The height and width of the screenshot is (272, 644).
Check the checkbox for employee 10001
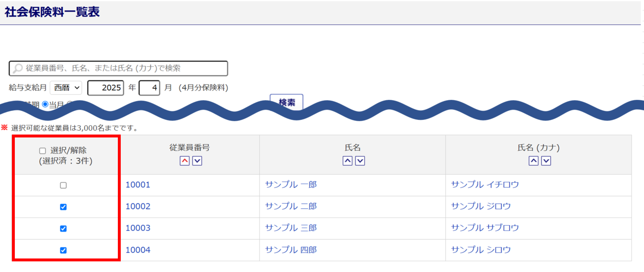(x=63, y=185)
